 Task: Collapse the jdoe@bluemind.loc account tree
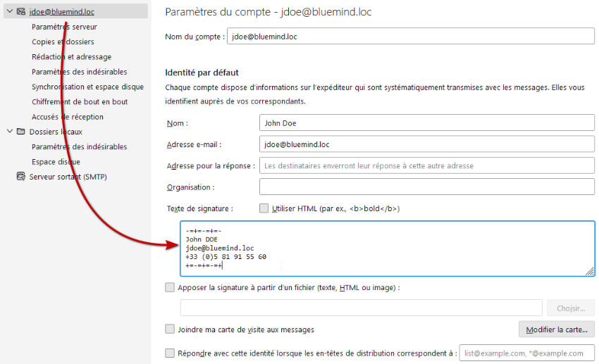[x=9, y=12]
